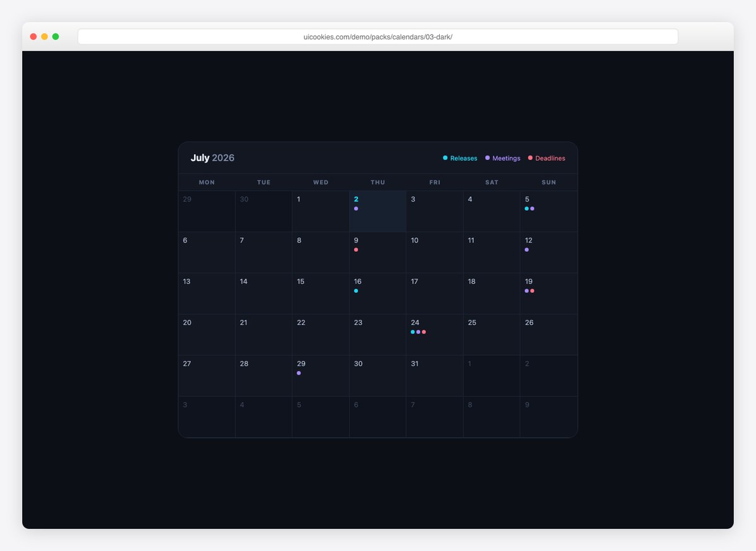Select day 18 of July
This screenshot has width=756, height=551.
tap(492, 293)
